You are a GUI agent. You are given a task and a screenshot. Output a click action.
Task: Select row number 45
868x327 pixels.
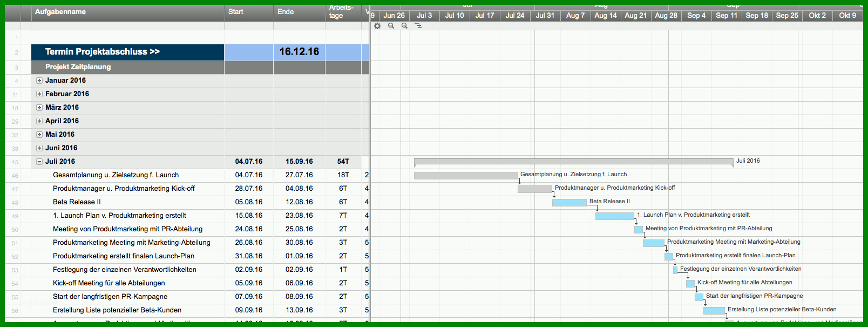(15, 162)
